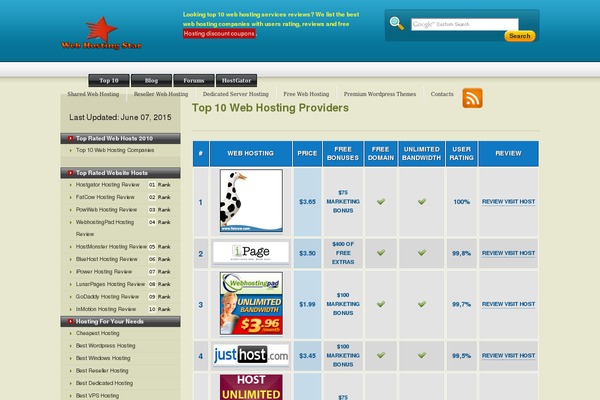Image resolution: width=600 pixels, height=400 pixels.
Task: Click Review Visit Host in row 1
Action: [x=508, y=202]
